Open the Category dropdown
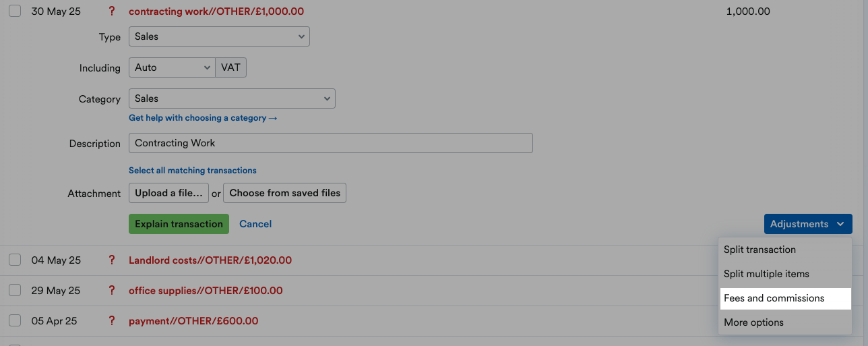This screenshot has height=346, width=868. (232, 98)
